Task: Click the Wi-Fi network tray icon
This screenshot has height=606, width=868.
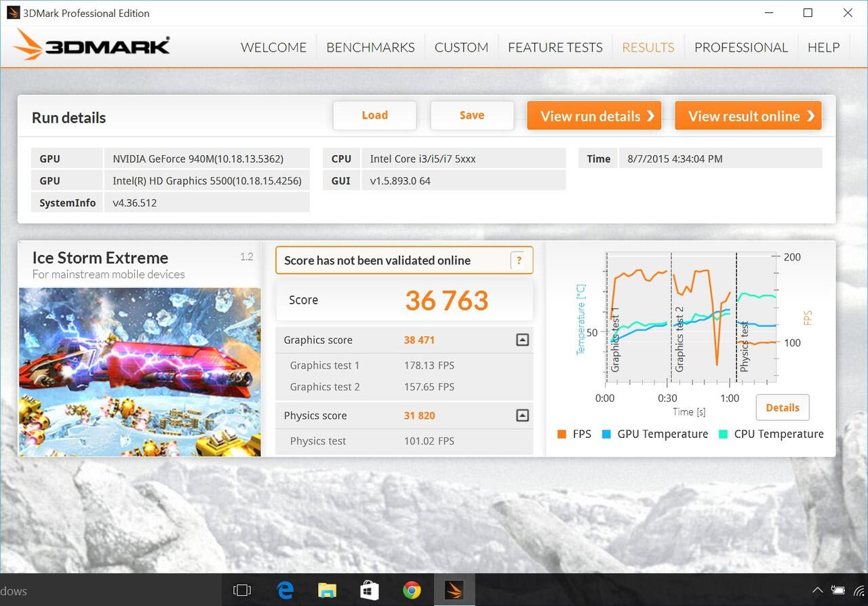Action: [861, 590]
